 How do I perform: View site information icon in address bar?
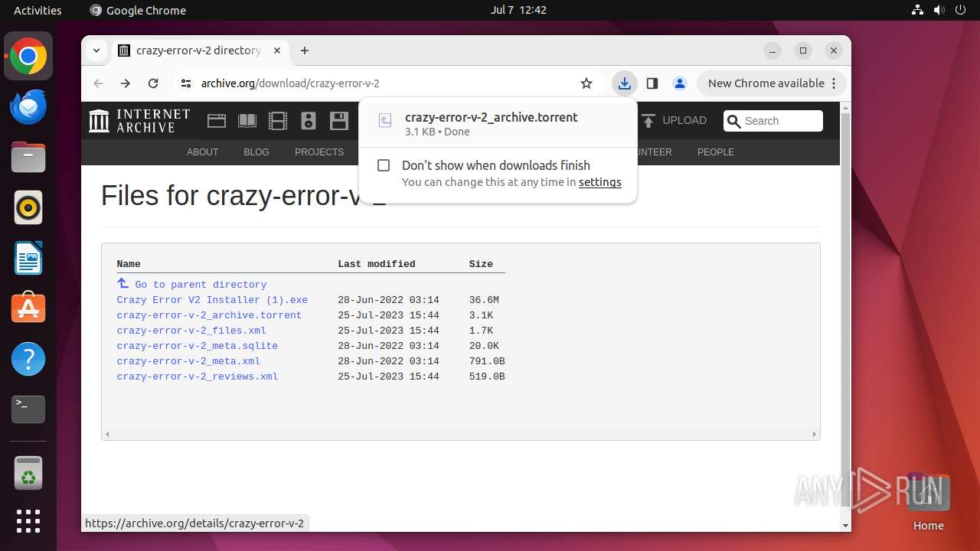(x=186, y=83)
